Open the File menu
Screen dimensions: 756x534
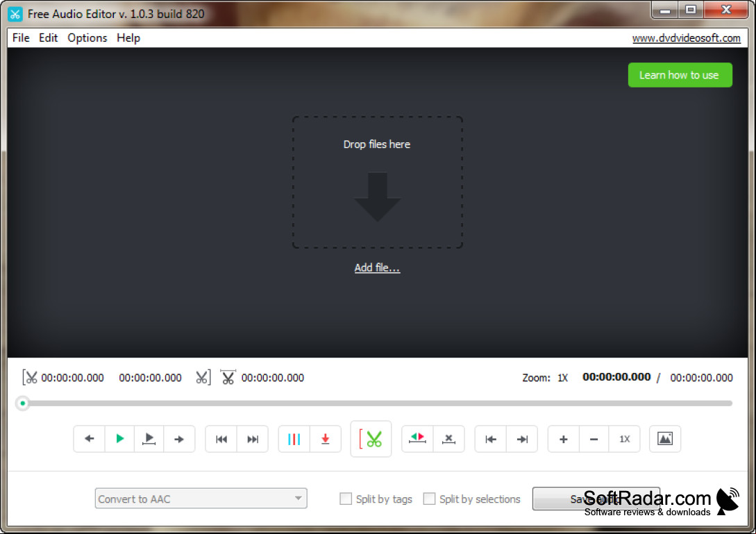click(21, 37)
